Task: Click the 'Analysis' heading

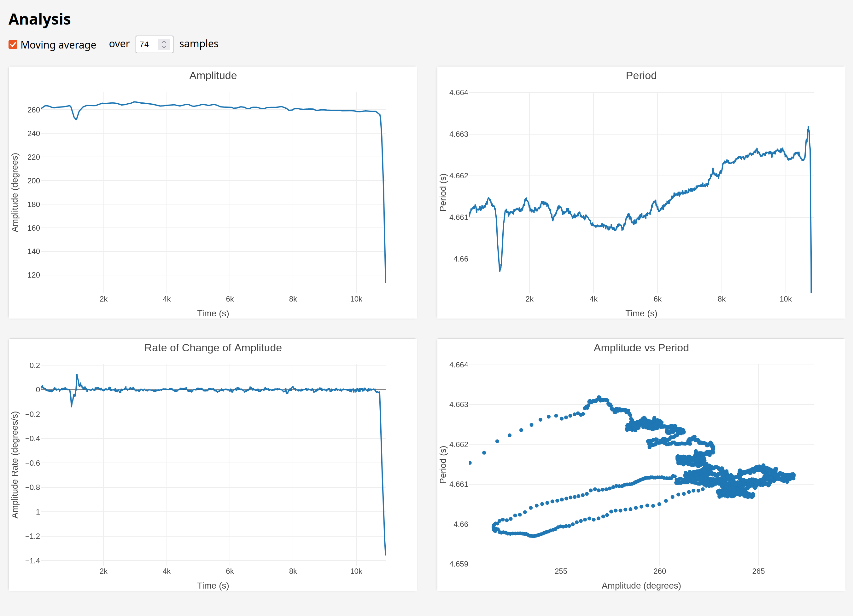Action: (x=39, y=19)
